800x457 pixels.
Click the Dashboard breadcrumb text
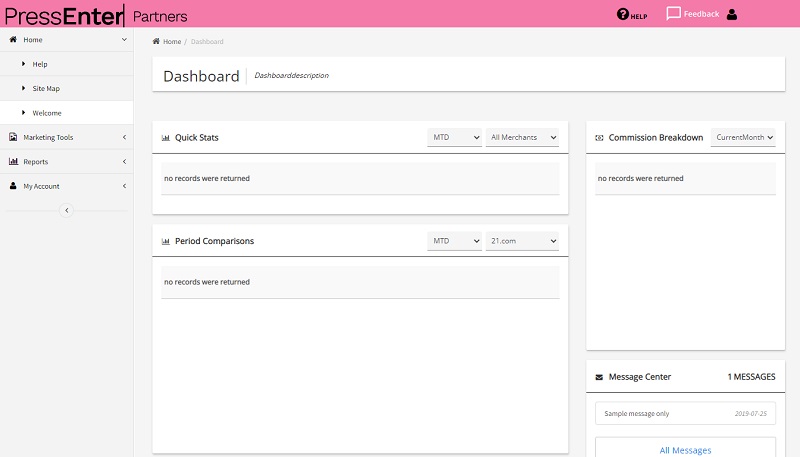[x=207, y=42]
